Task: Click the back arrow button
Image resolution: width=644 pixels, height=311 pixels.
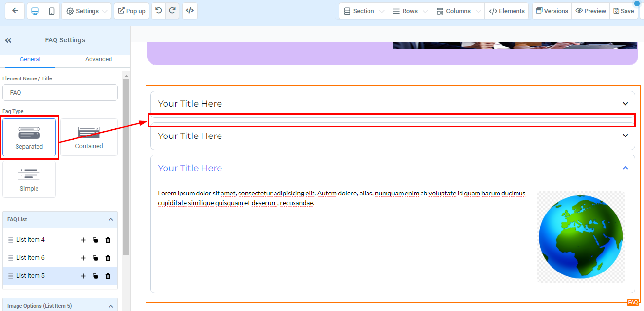Action: click(x=15, y=11)
